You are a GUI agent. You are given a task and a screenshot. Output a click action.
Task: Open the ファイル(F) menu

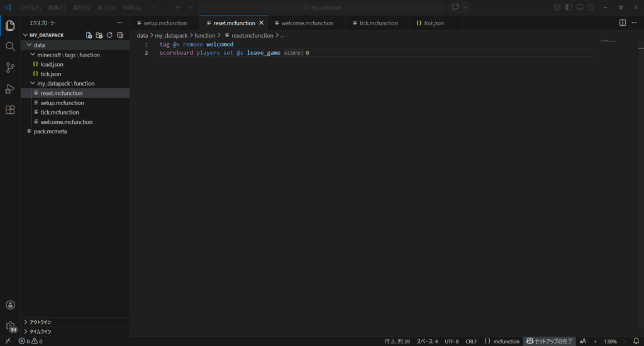(x=30, y=8)
